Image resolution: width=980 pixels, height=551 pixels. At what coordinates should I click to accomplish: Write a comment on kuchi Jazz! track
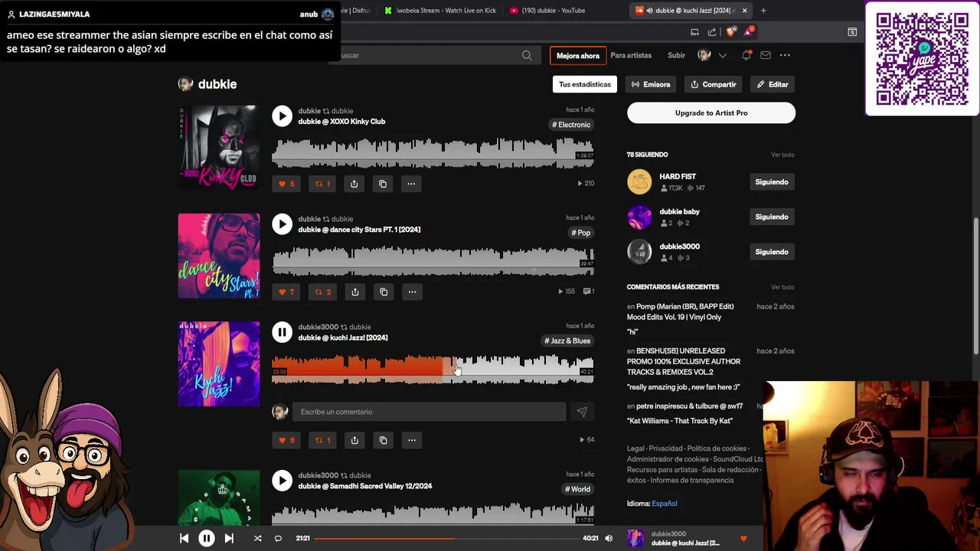click(x=429, y=412)
